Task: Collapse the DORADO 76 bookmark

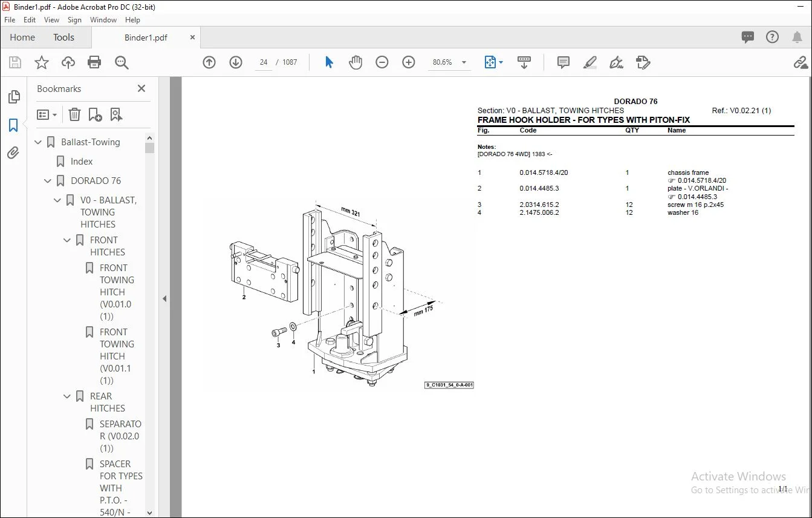Action: pyautogui.click(x=48, y=181)
